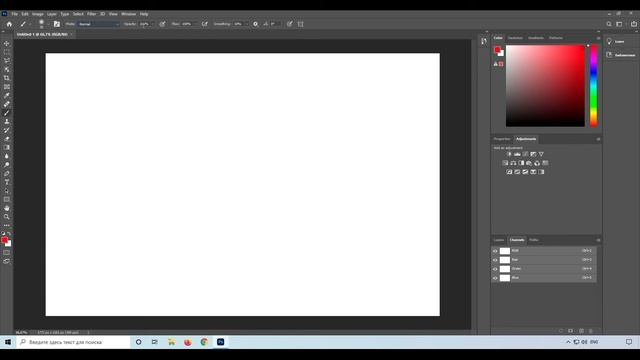Select the Eraser tool
The width and height of the screenshot is (640, 360).
click(7, 139)
